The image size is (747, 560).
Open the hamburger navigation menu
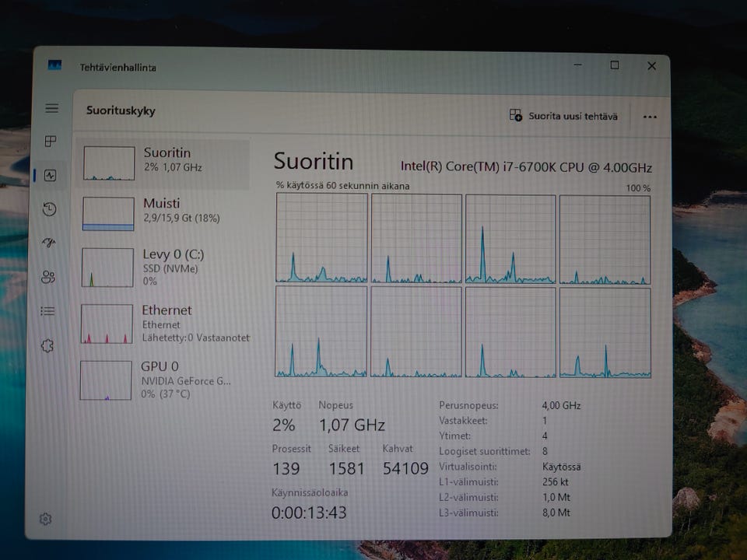click(x=52, y=108)
